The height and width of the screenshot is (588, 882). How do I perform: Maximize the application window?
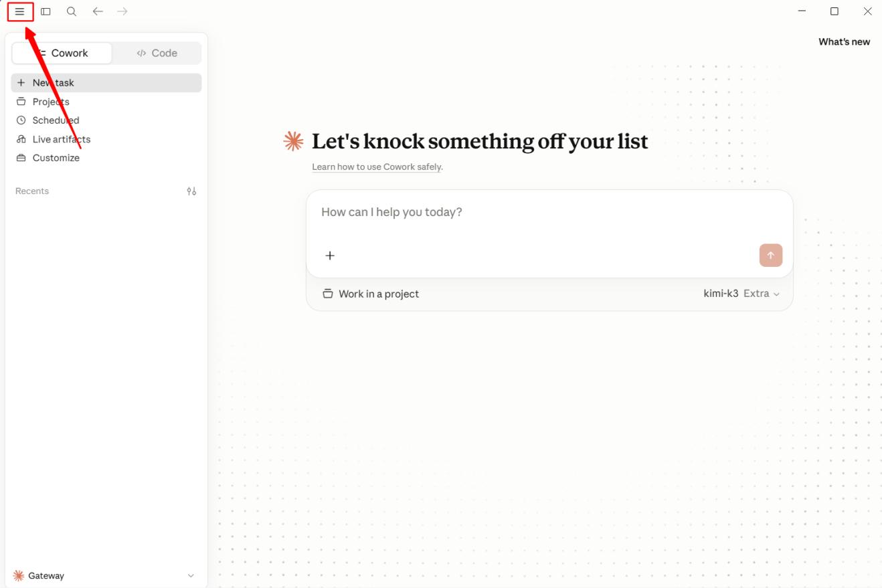834,11
